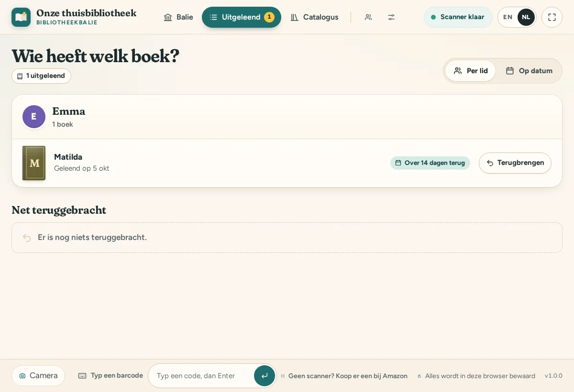Click 'Er is nog niets teruggebracht.' message
The width and height of the screenshot is (574, 392).
(x=92, y=238)
